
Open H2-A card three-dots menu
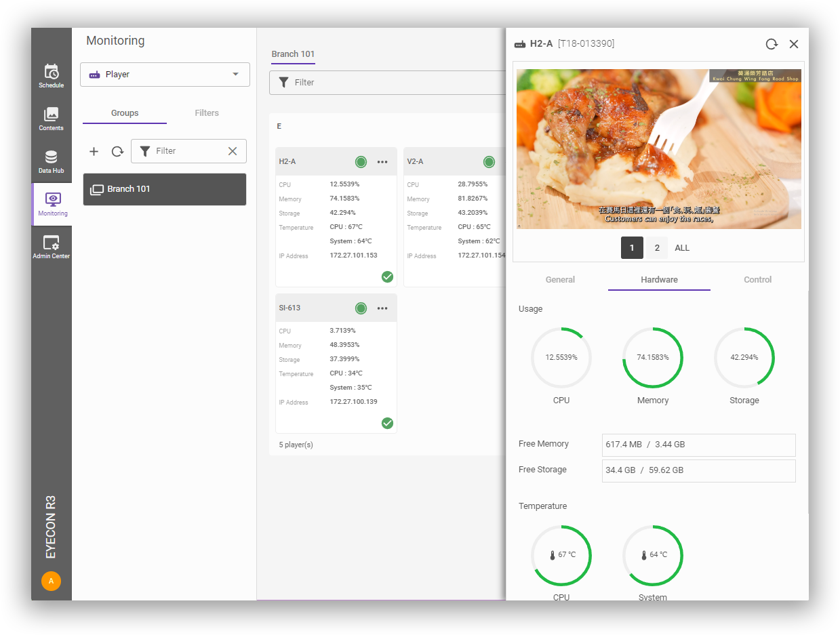pos(382,162)
